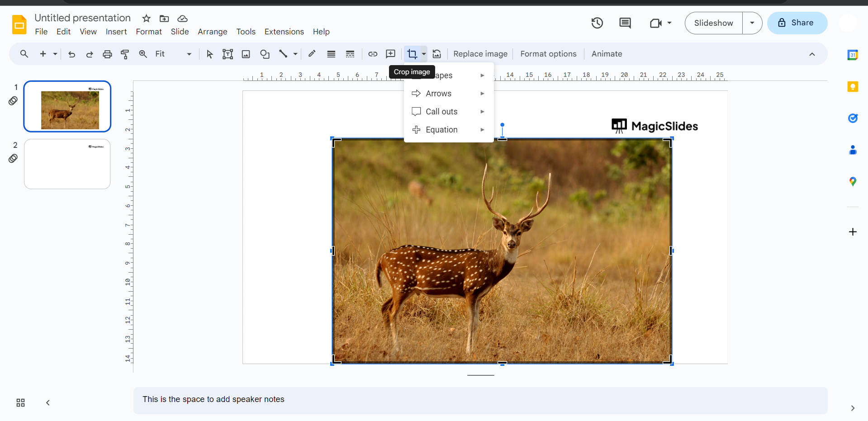
Task: Click the Replace image button
Action: (x=480, y=54)
